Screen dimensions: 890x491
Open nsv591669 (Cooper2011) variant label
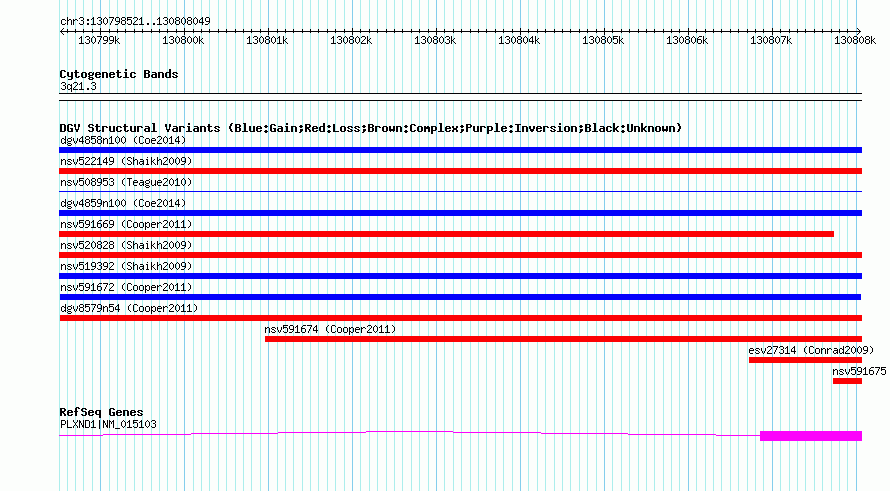click(126, 224)
